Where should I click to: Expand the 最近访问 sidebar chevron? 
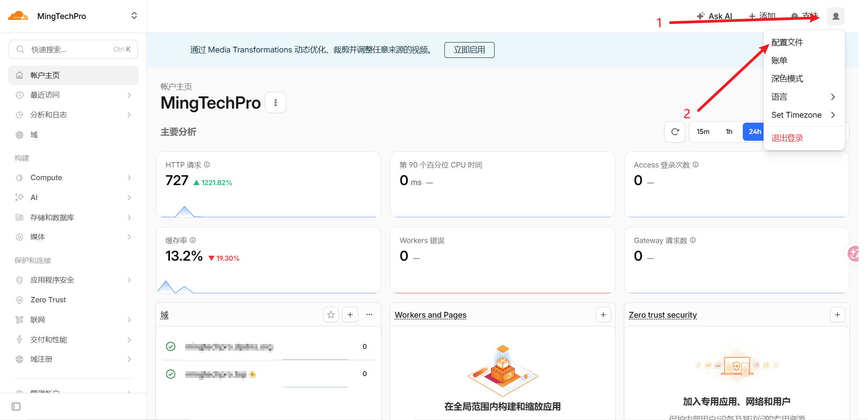(x=129, y=95)
